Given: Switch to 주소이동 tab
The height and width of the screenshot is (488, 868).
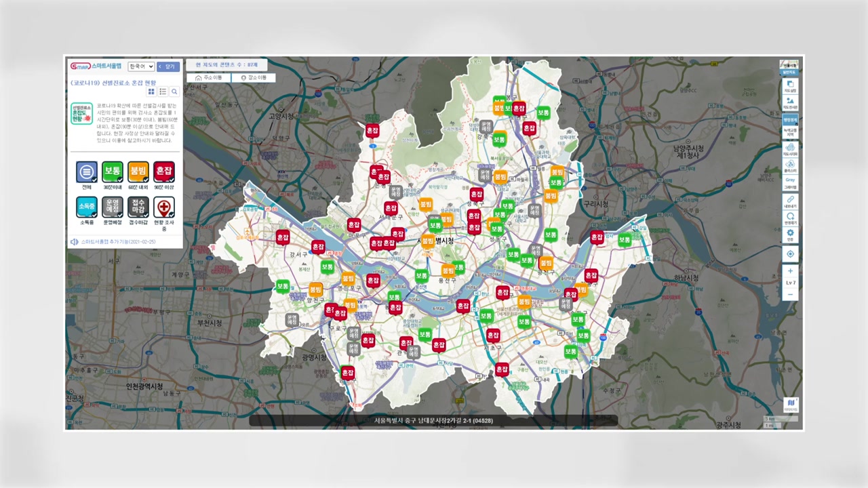Looking at the screenshot, I should pyautogui.click(x=209, y=78).
